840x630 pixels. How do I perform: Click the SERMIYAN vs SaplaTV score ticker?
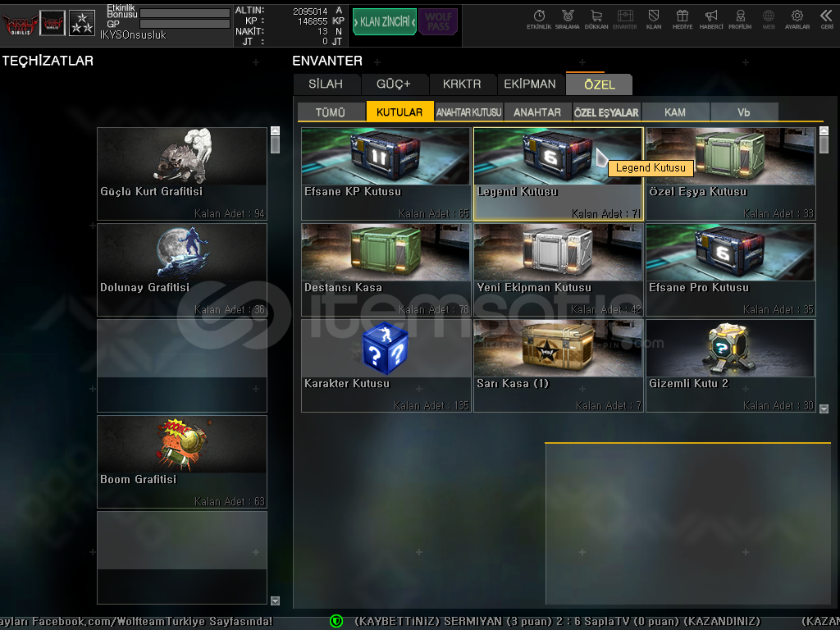point(557,622)
